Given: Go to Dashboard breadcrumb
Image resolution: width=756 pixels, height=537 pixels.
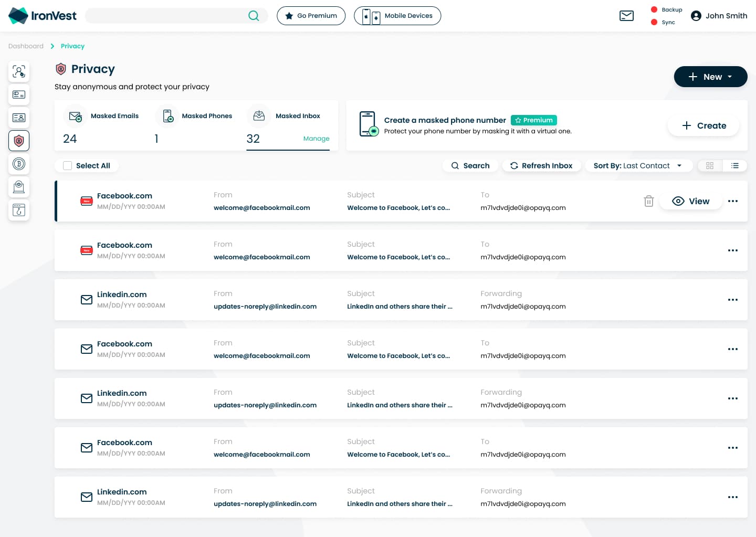Looking at the screenshot, I should coord(26,46).
